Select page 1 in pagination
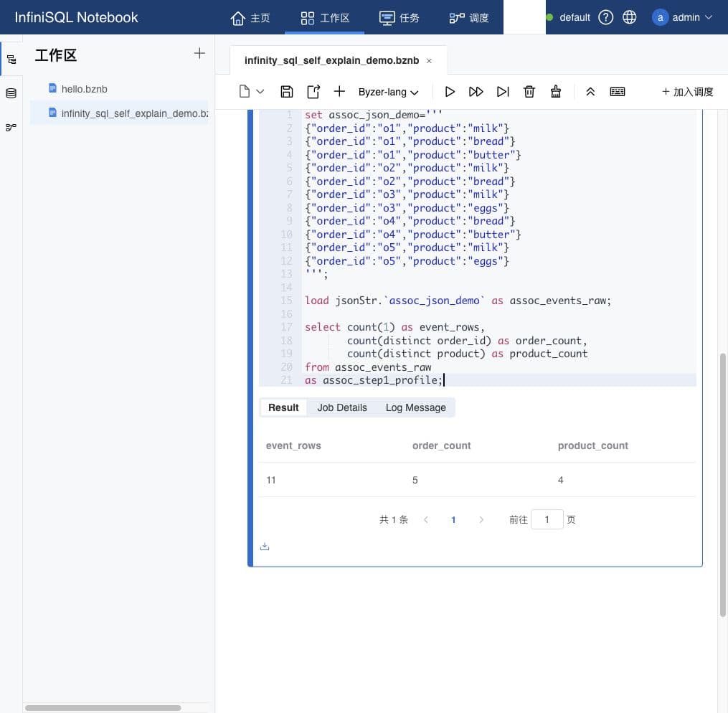The height and width of the screenshot is (713, 728). coord(453,519)
